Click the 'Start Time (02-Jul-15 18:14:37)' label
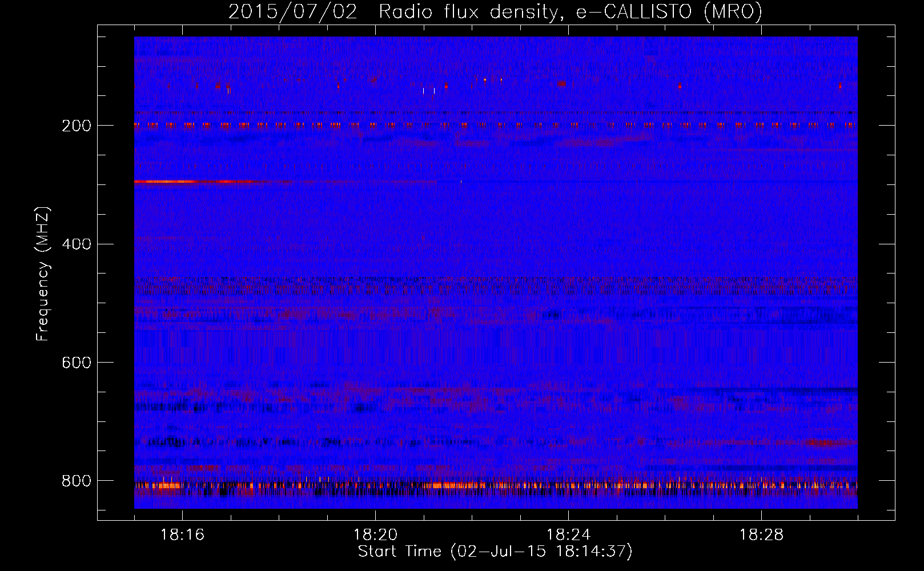Viewport: 924px width, 571px height. tap(495, 552)
